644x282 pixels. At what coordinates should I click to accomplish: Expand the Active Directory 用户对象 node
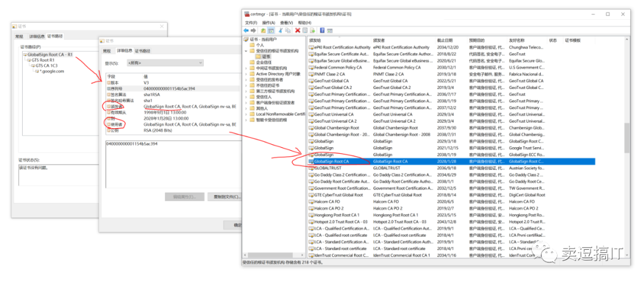click(246, 74)
